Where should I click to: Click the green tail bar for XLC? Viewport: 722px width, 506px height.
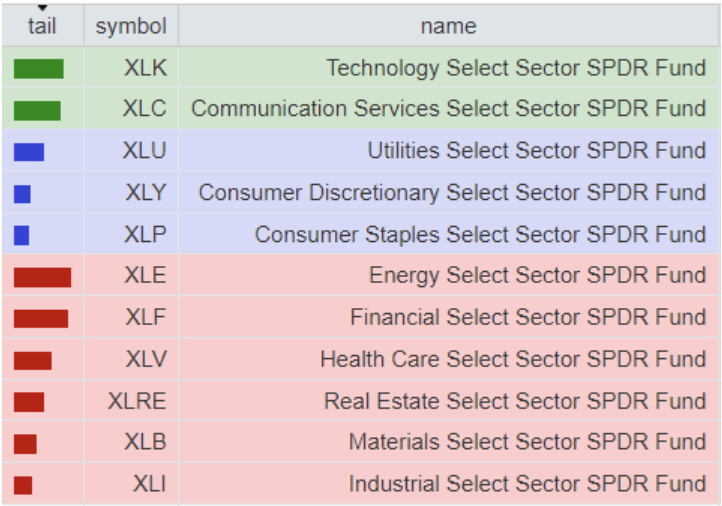(37, 110)
